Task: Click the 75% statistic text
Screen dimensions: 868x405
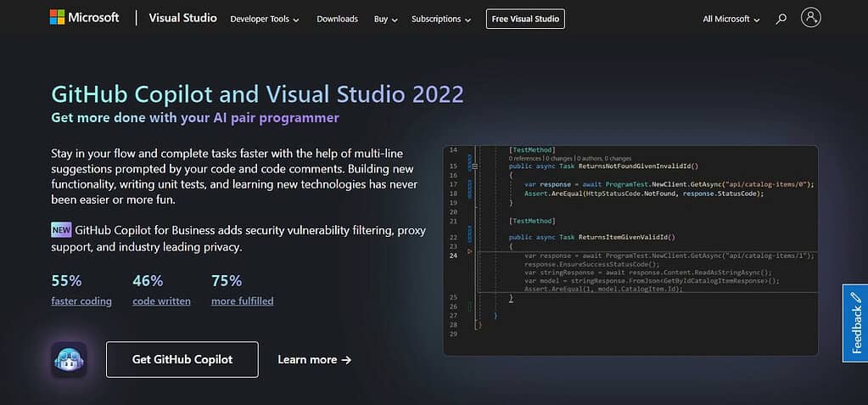Action: pos(227,281)
